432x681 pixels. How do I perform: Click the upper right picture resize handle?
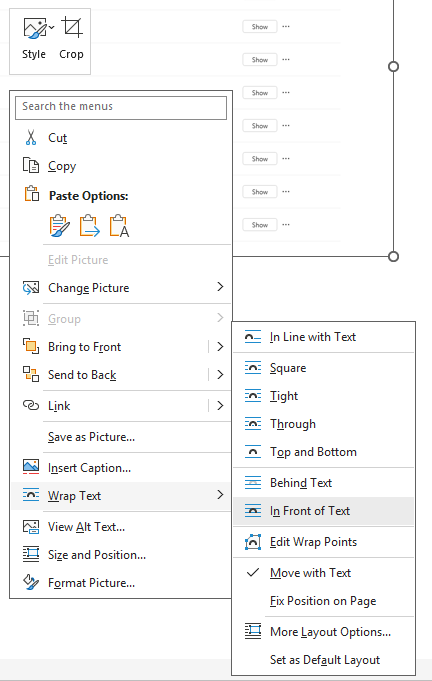click(x=393, y=66)
